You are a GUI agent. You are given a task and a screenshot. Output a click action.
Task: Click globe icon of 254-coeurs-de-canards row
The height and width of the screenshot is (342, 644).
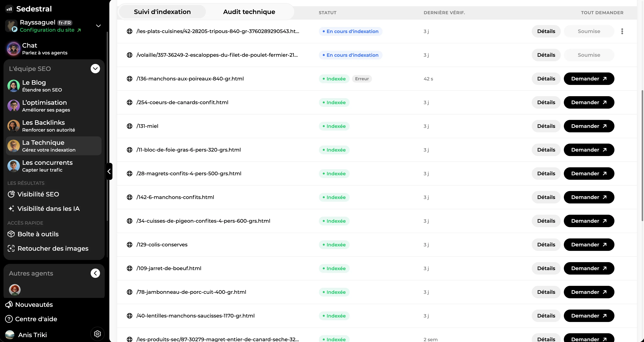tap(130, 102)
